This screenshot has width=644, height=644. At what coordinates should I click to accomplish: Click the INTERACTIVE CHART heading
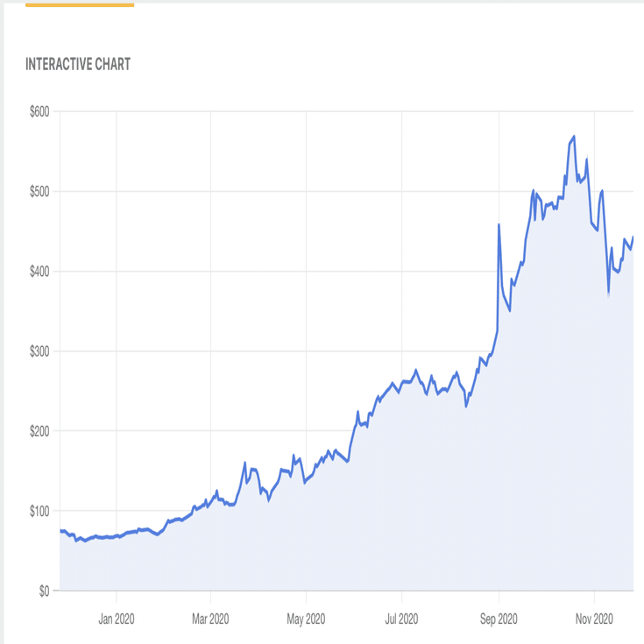coord(78,64)
